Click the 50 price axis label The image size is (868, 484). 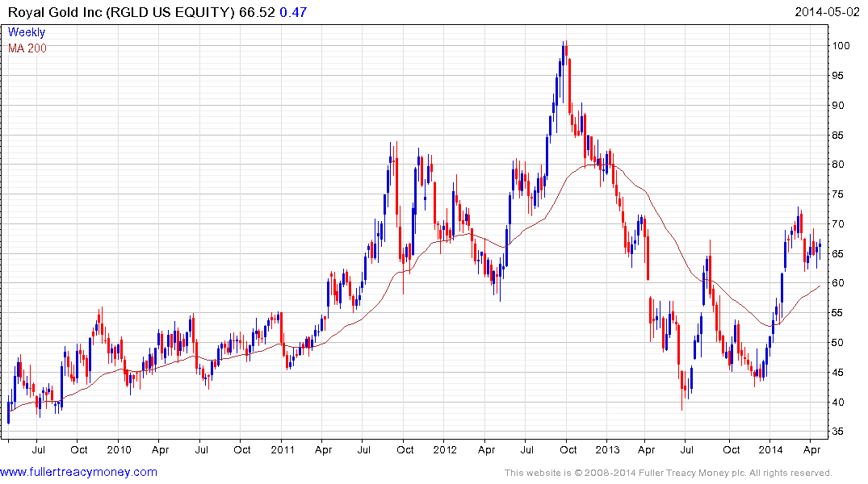pos(838,343)
